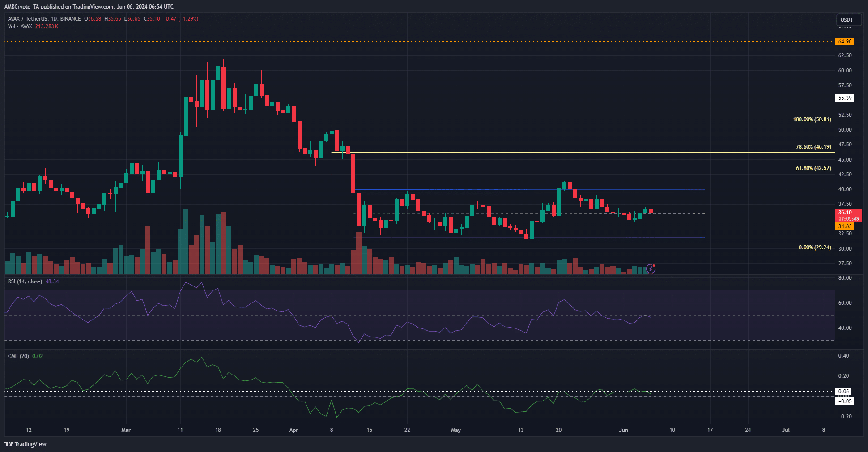Click the CMF value 0.02
The image size is (868, 452).
(38, 356)
